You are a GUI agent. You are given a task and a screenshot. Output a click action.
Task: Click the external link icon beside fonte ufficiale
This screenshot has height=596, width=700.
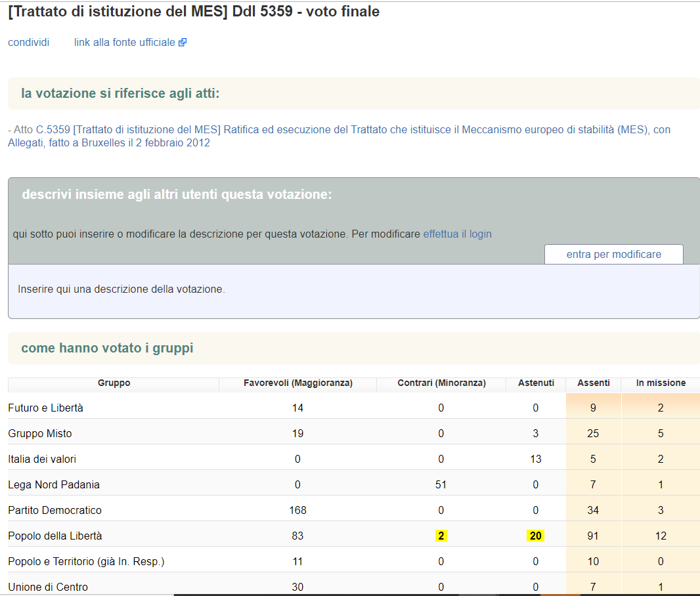click(x=183, y=43)
